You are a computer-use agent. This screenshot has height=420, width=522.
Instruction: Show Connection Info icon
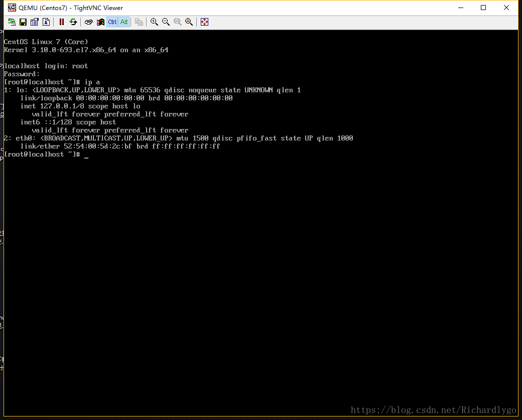46,22
